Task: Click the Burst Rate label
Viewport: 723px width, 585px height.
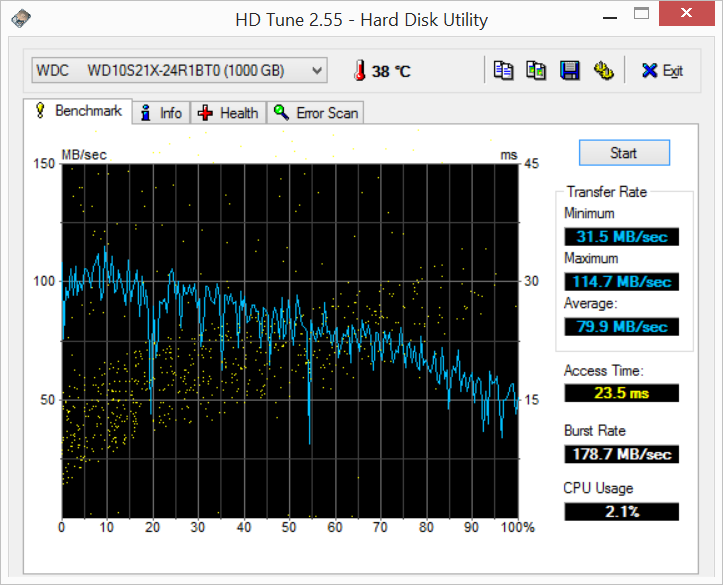Action: [x=595, y=431]
